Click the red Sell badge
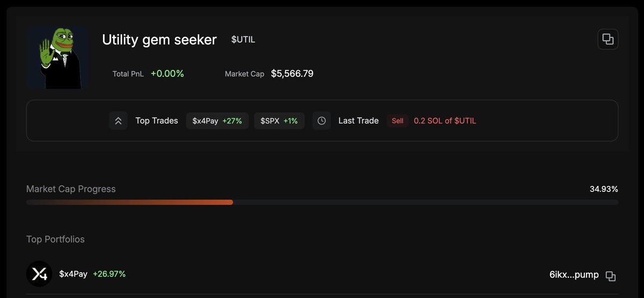This screenshot has width=644, height=298. (397, 121)
